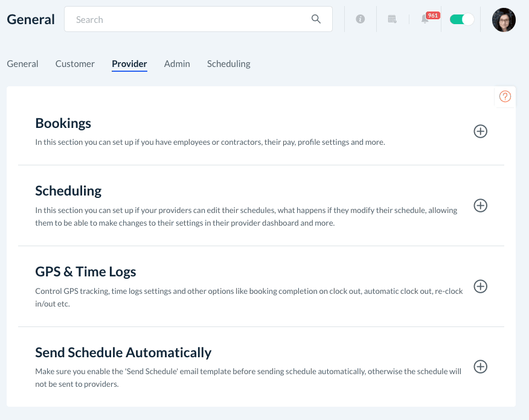Click the Bookings section heading
Image resolution: width=529 pixels, height=420 pixels.
pos(63,123)
